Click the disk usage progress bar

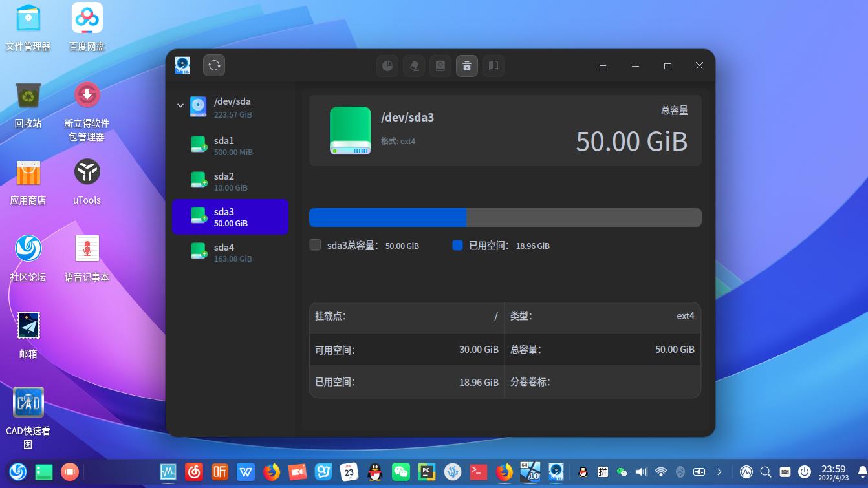505,217
